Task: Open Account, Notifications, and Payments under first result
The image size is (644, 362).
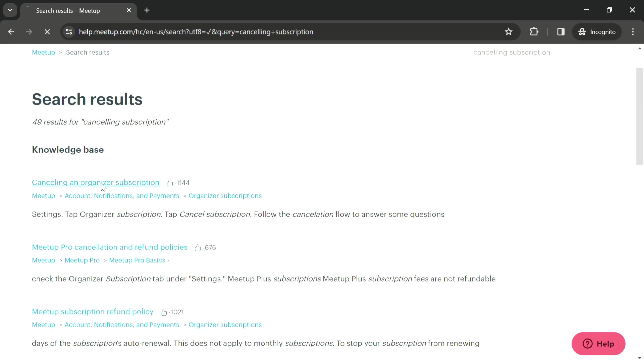Action: (122, 196)
